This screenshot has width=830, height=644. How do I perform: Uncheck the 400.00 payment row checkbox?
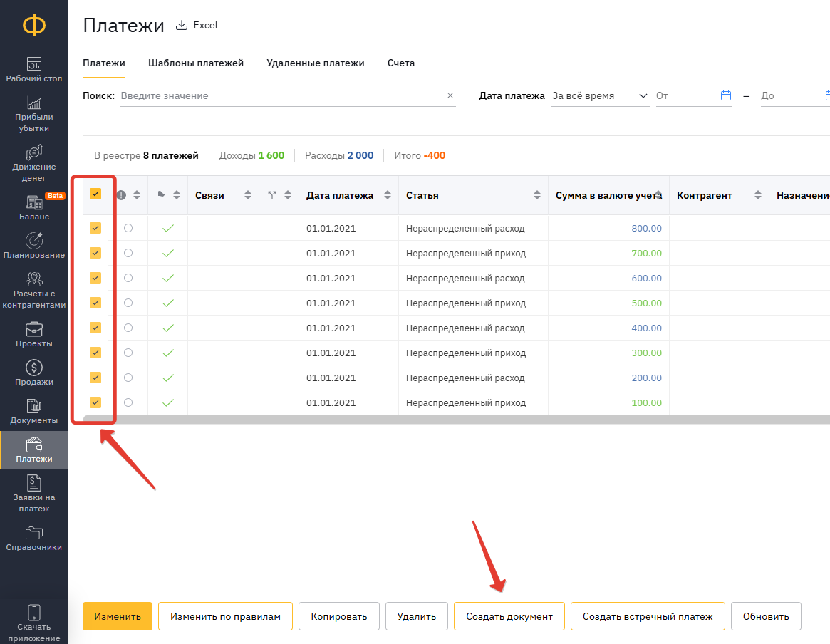[95, 328]
